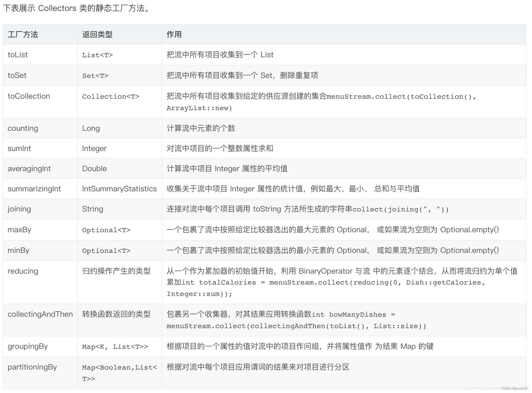Select the maxBy method name

click(19, 230)
